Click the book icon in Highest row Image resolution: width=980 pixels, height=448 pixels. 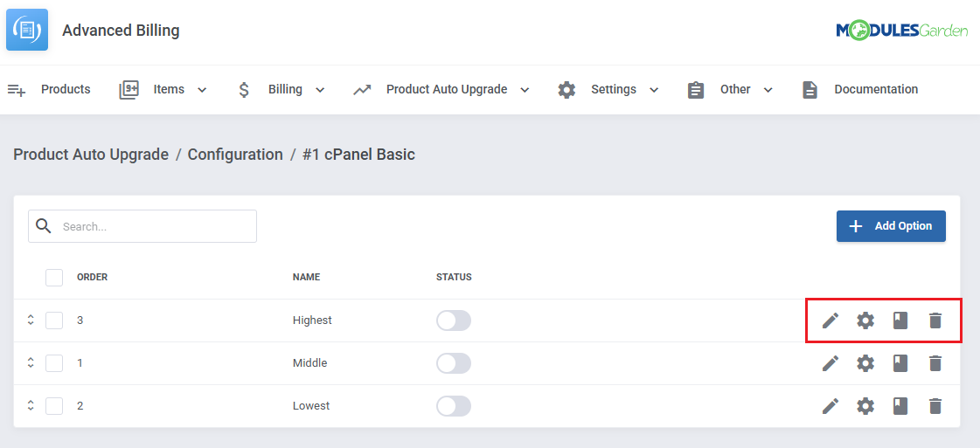[x=900, y=320]
